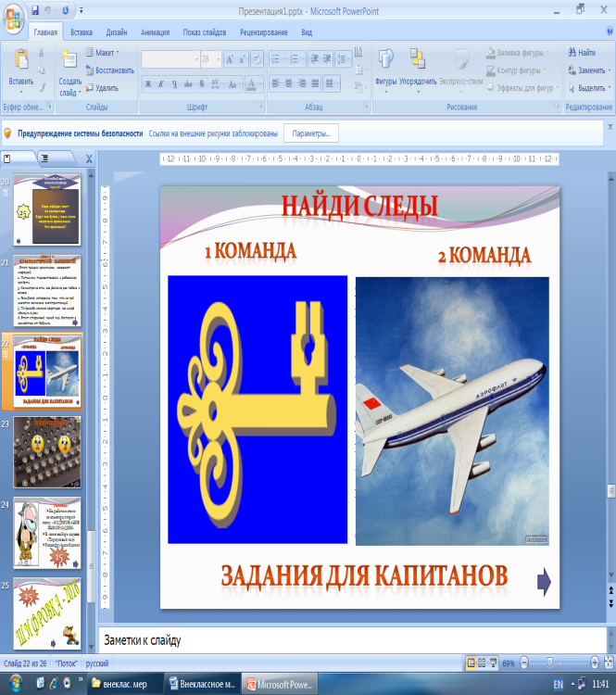
Task: Click the Format Painter brush icon
Action: [41, 88]
